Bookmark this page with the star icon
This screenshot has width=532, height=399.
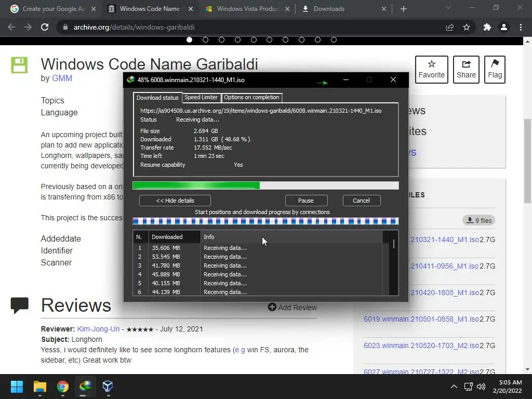click(x=467, y=27)
